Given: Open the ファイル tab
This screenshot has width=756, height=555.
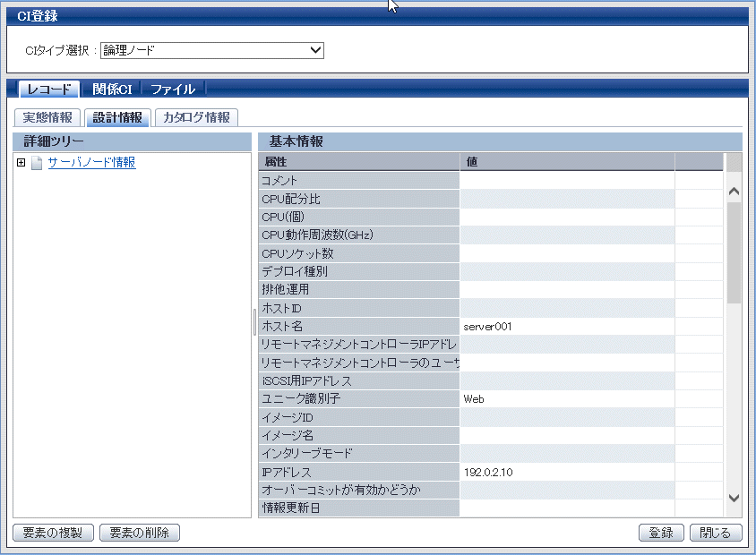Looking at the screenshot, I should (x=173, y=89).
